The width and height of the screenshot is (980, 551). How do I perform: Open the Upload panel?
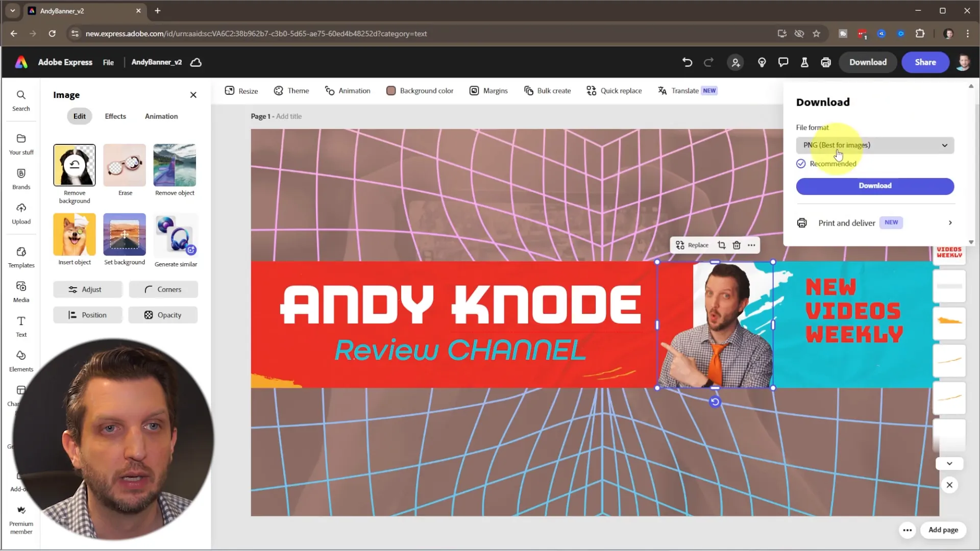21,214
